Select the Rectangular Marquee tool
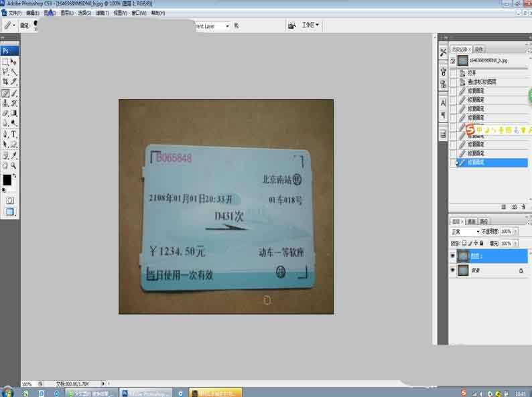Image resolution: width=532 pixels, height=397 pixels. [5, 62]
